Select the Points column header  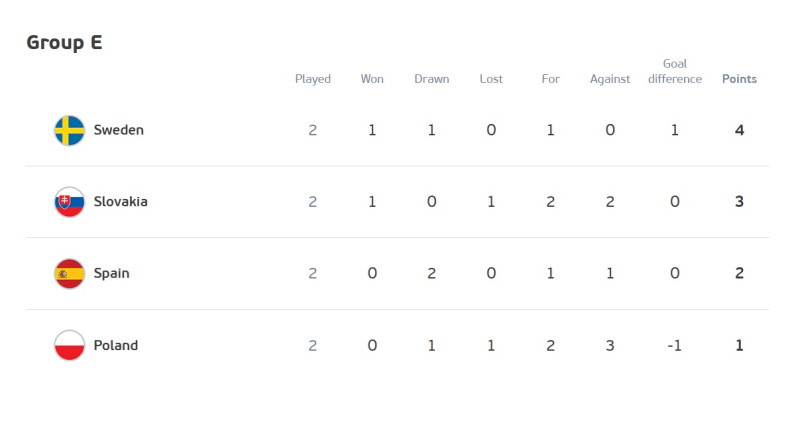739,79
